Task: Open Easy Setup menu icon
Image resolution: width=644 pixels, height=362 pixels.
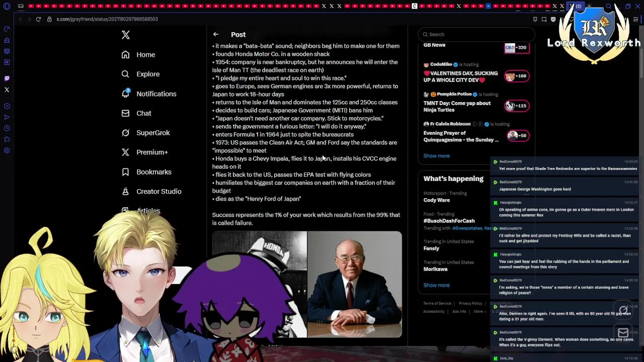Action: point(636,19)
